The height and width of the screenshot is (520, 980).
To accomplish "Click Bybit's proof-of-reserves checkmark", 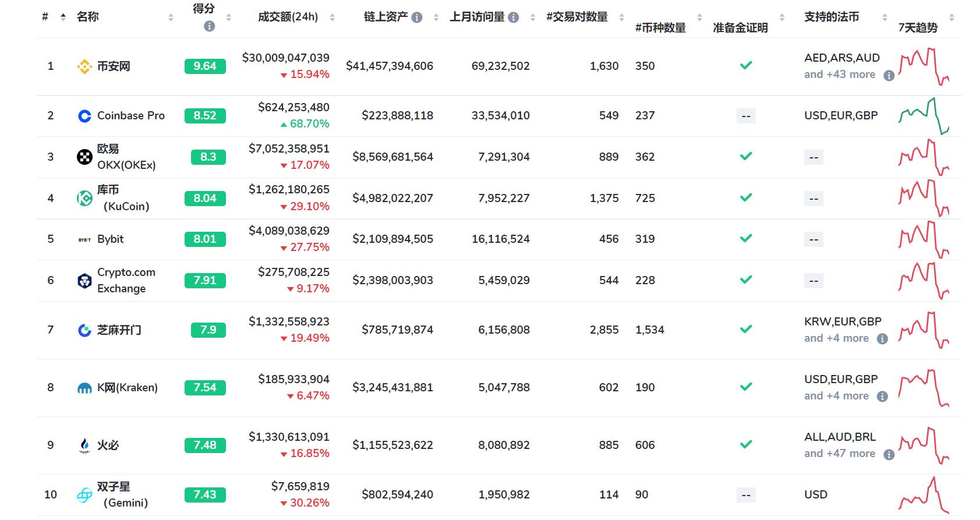I will [x=746, y=239].
